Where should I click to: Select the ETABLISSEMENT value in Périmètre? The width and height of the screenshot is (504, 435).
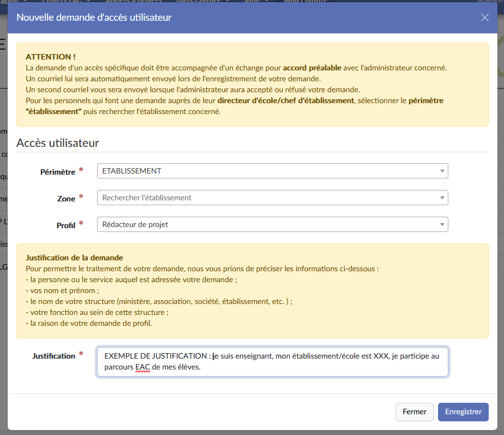click(x=132, y=171)
